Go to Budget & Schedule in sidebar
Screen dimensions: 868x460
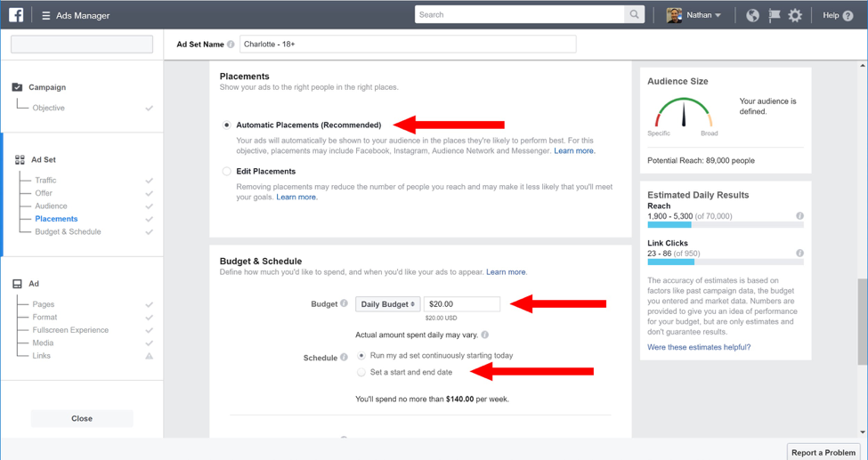[68, 231]
